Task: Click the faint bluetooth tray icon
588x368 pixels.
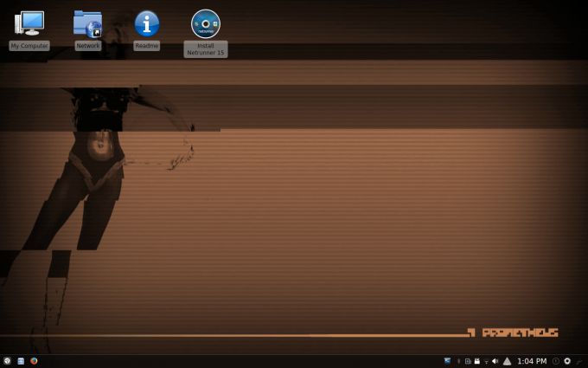Action: pyautogui.click(x=458, y=361)
